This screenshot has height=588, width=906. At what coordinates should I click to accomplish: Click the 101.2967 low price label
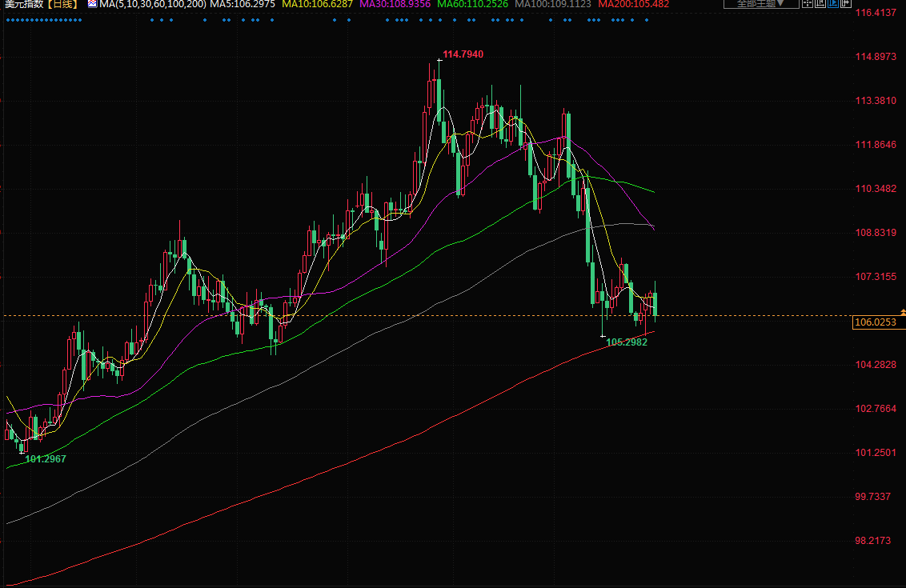tap(46, 458)
